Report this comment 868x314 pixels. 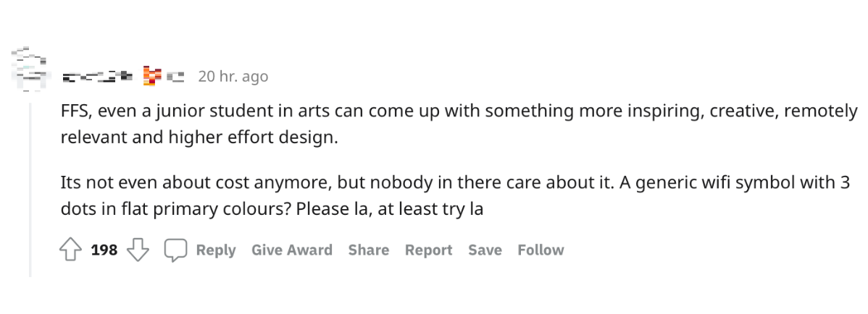(428, 250)
